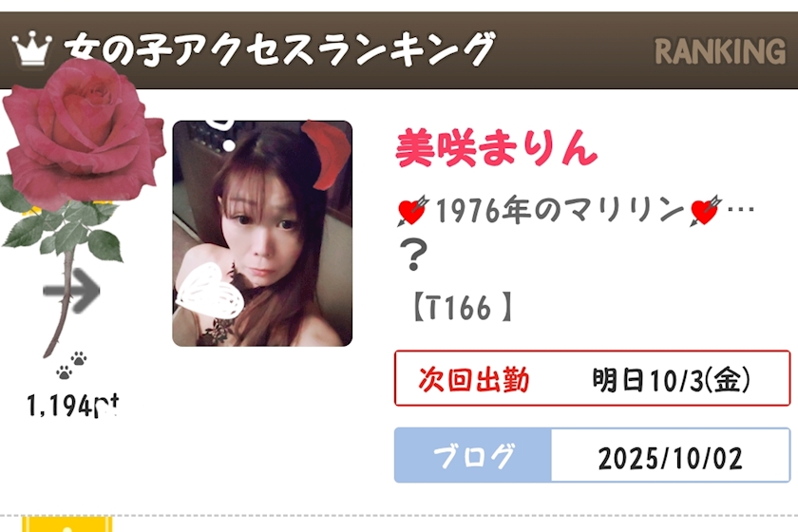
Task: Click the crown icon in ranking header
Action: pyautogui.click(x=31, y=47)
